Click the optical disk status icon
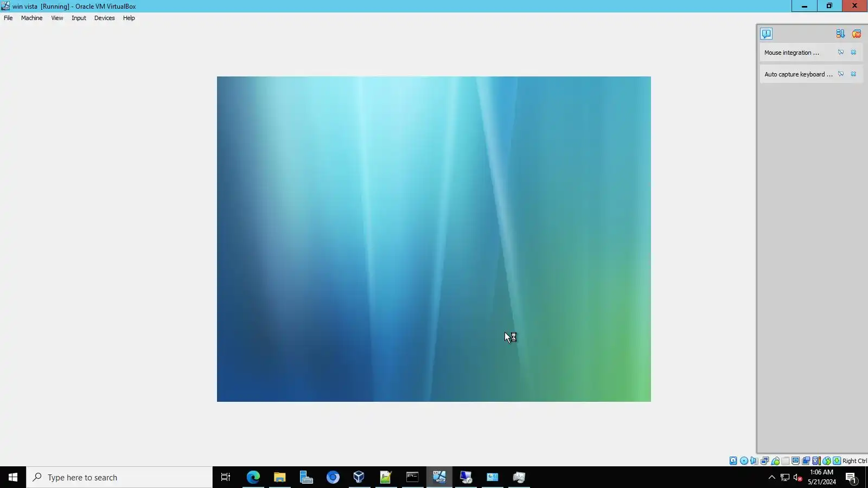This screenshot has height=488, width=868. point(744,461)
